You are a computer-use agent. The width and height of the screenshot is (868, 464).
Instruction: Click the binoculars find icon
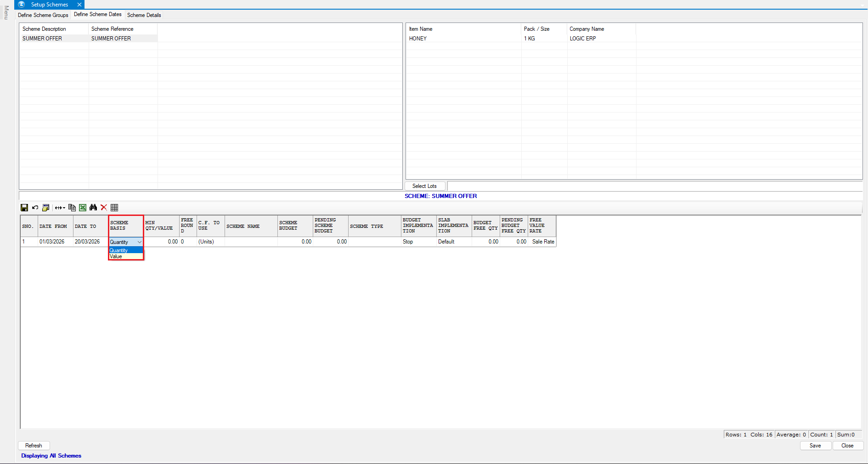point(93,208)
